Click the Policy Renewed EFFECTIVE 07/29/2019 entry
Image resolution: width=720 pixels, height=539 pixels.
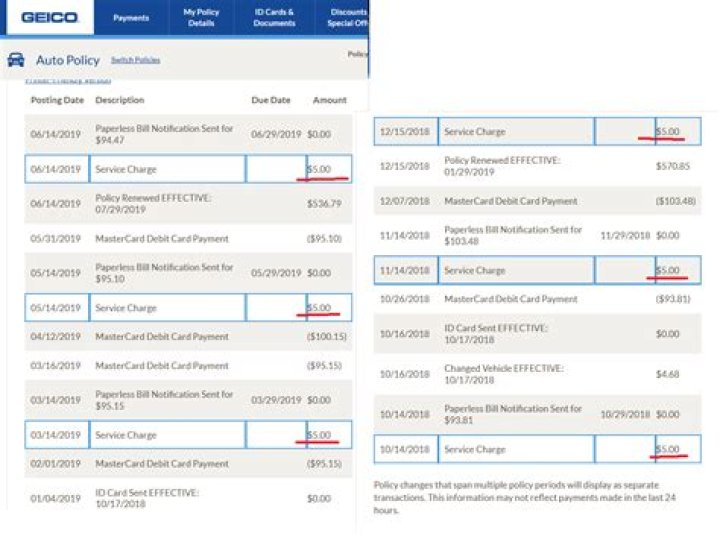(153, 203)
